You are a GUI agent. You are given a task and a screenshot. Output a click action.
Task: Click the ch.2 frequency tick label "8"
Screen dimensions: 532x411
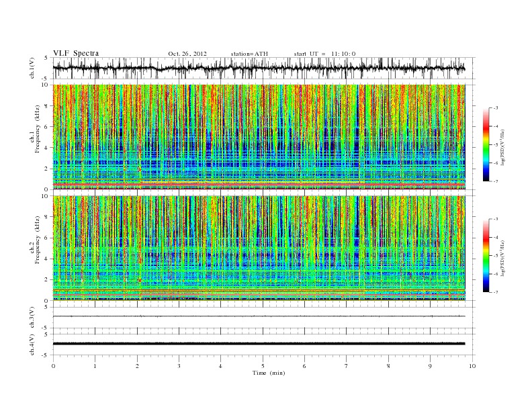point(47,217)
